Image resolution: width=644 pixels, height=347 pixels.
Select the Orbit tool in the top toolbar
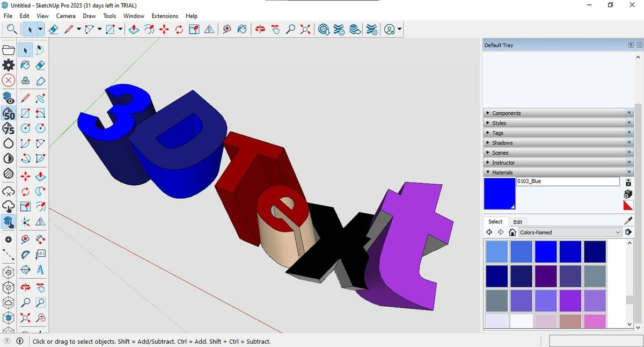pyautogui.click(x=260, y=30)
